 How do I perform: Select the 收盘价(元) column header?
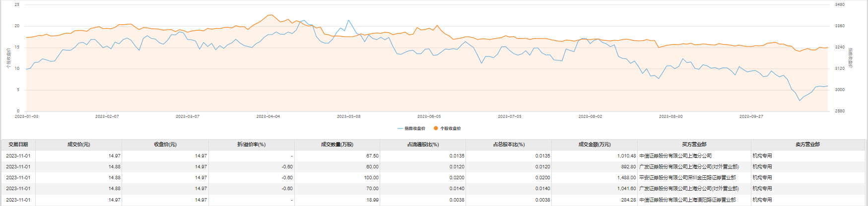(x=165, y=145)
